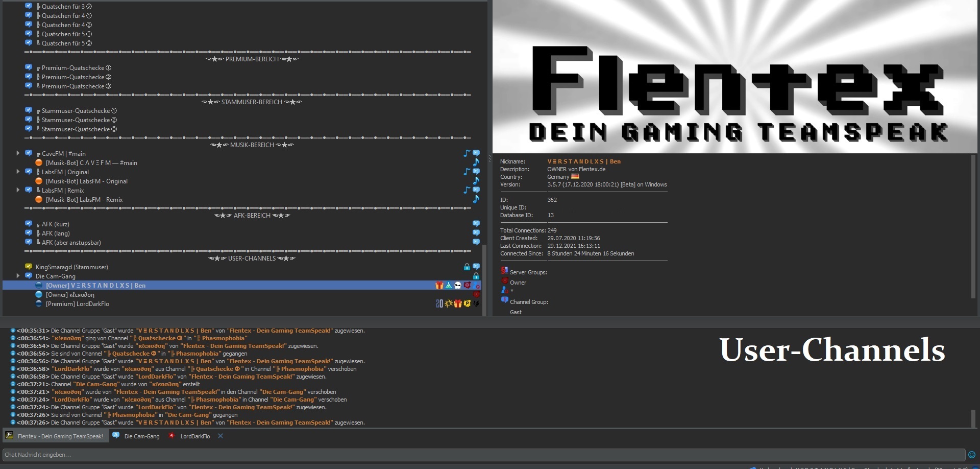980x469 pixels.
Task: Expand the CaveFM | #main channel arrow
Action: 18,153
